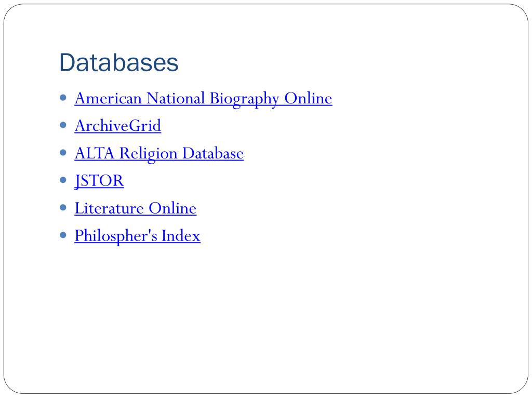The width and height of the screenshot is (532, 399).
Task: Click the bullet marker beside JSTOR
Action: [63, 180]
